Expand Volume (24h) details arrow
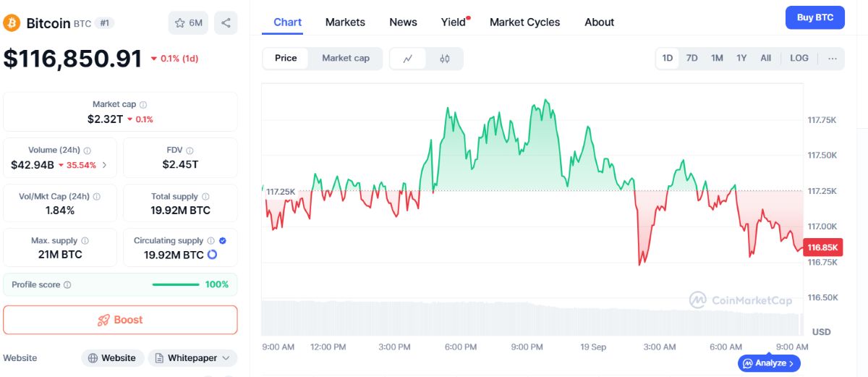This screenshot has height=377, width=868. coord(104,165)
